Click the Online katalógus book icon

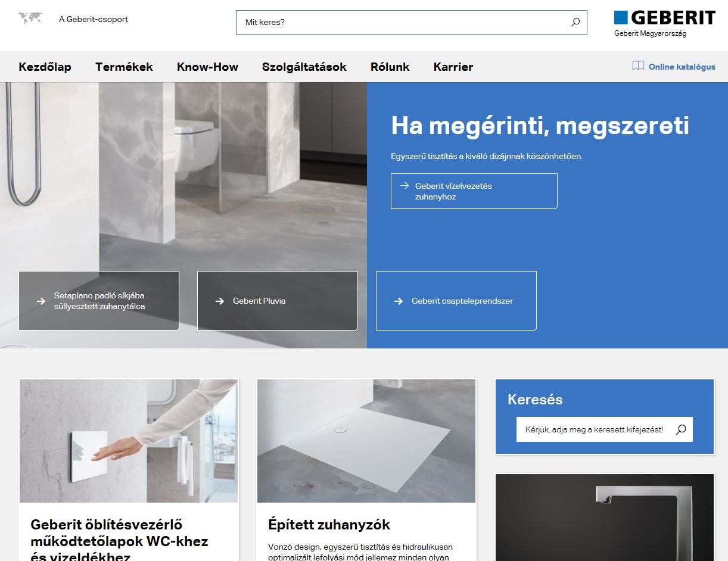[638, 66]
